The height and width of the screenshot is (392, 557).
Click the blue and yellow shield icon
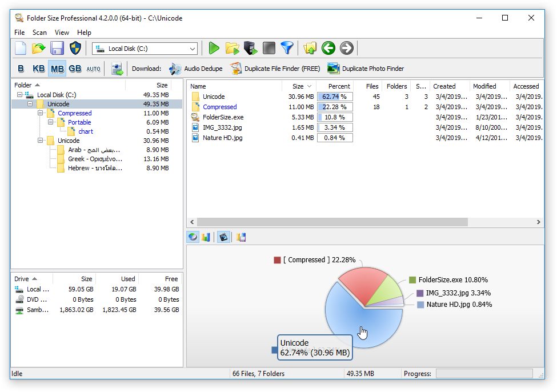tap(75, 49)
